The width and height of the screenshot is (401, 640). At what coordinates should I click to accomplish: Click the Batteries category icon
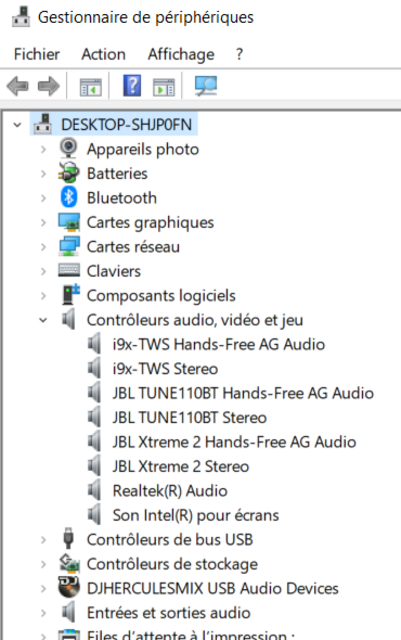(69, 173)
